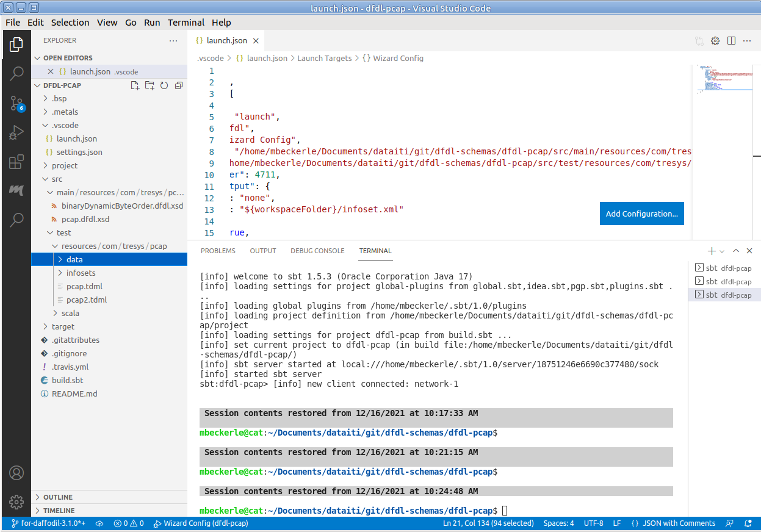Open errors and warnings count in status bar
Viewport: 761px width, 532px height.
[x=128, y=523]
